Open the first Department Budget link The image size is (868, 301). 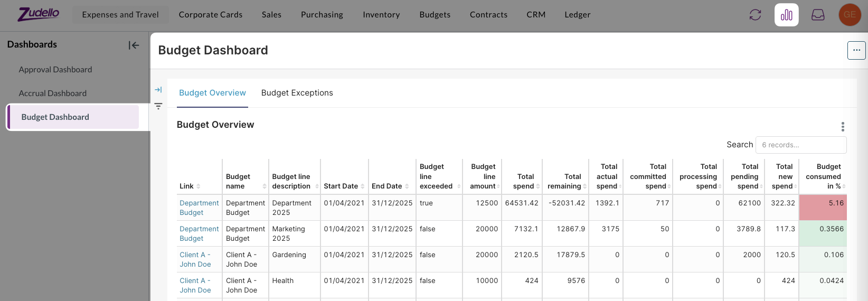[x=199, y=208]
